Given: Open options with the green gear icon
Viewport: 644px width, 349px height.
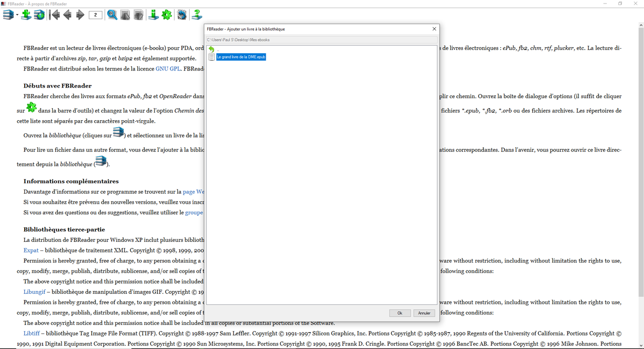Looking at the screenshot, I should [167, 15].
